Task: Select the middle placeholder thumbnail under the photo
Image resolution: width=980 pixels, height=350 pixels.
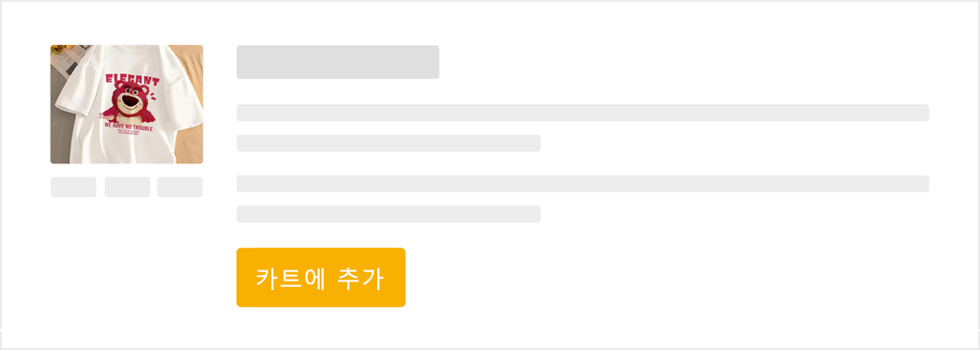Action: (x=128, y=187)
